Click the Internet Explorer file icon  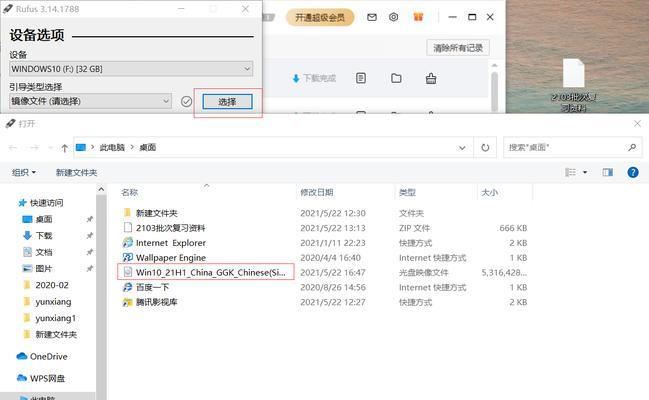click(128, 243)
